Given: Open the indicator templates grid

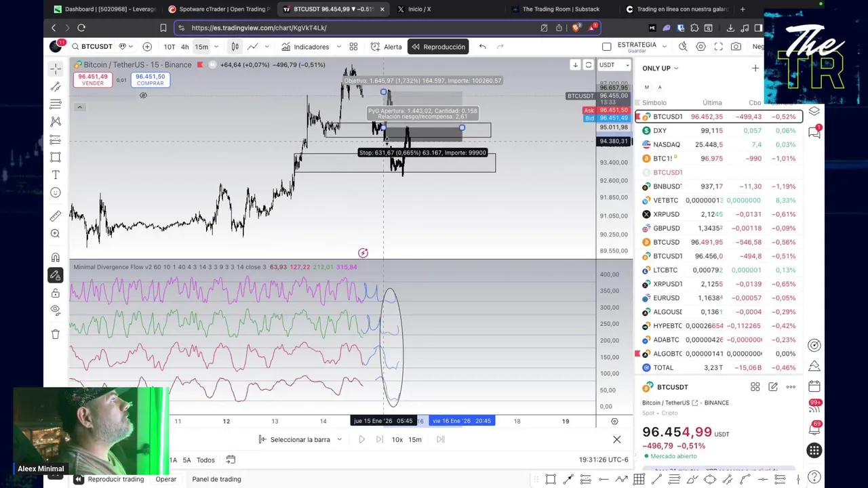Looking at the screenshot, I should 353,47.
